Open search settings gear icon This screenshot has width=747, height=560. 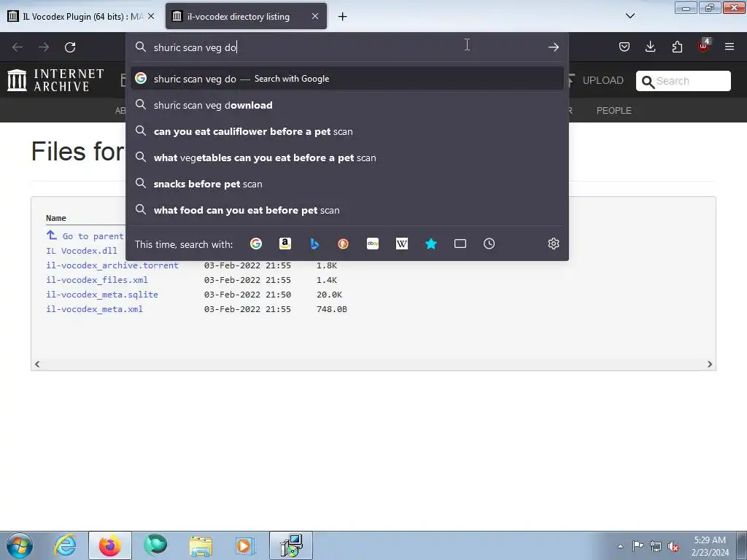click(553, 244)
